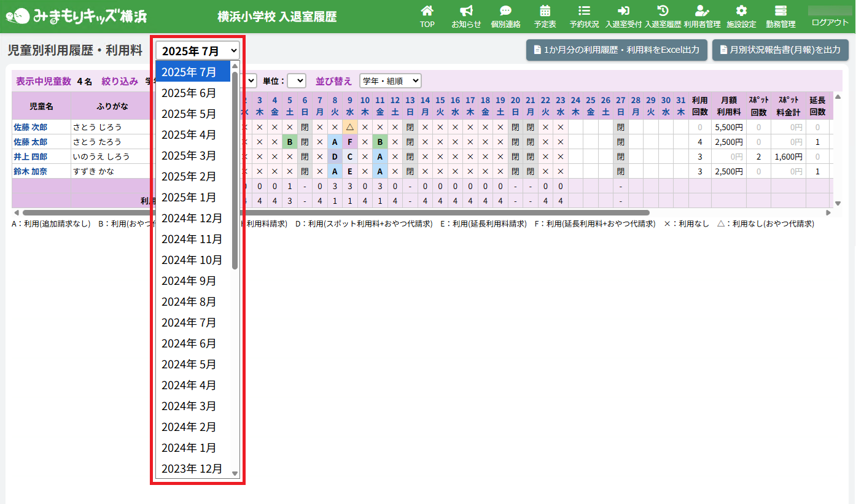The image size is (856, 504).
Task: Open the お知らせ megaphone icon
Action: click(x=466, y=17)
